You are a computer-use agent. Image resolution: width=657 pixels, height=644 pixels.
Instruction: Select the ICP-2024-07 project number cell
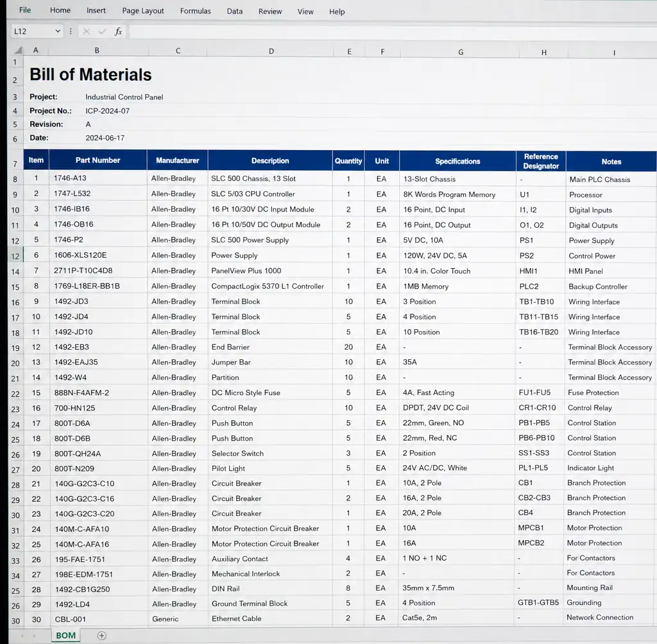click(x=107, y=111)
